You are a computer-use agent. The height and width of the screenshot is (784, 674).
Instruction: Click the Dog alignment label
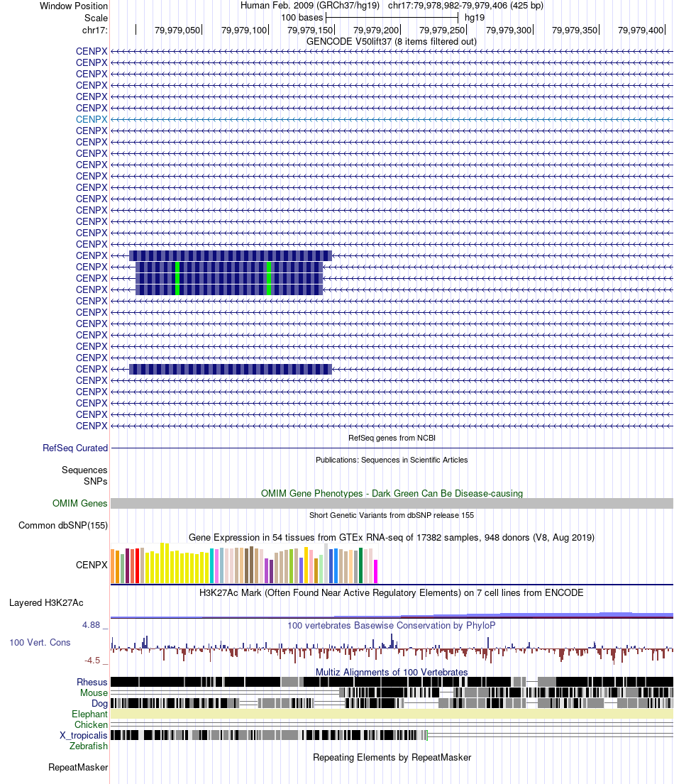[99, 704]
